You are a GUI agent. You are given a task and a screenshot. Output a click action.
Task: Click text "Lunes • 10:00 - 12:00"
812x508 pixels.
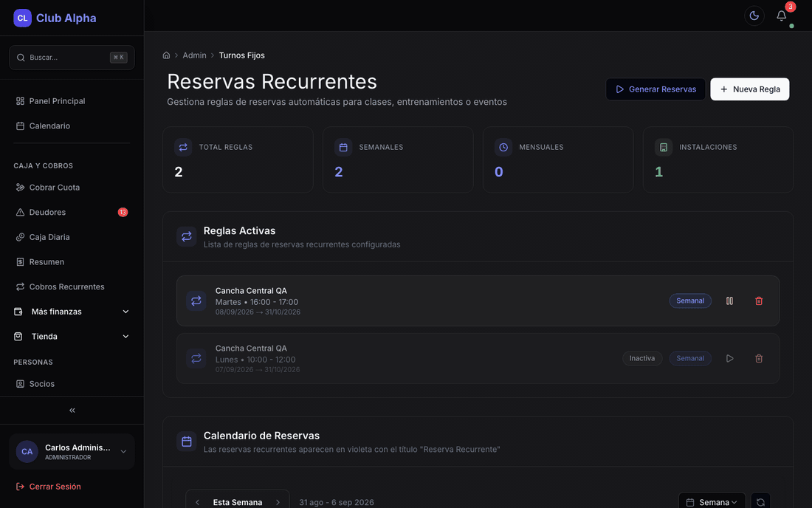255,360
